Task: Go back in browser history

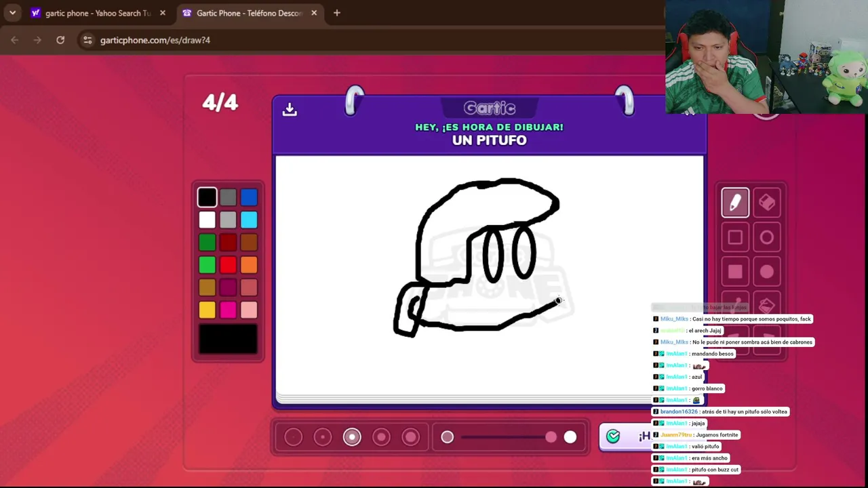Action: [14, 40]
